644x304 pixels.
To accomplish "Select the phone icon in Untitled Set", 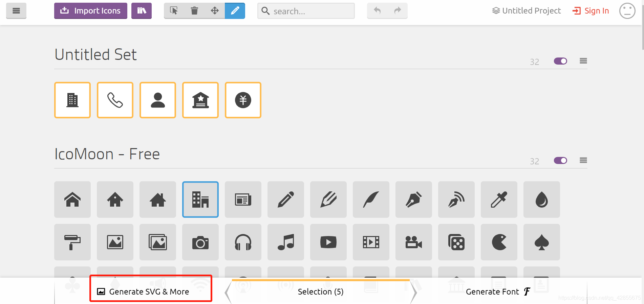I will click(x=115, y=100).
